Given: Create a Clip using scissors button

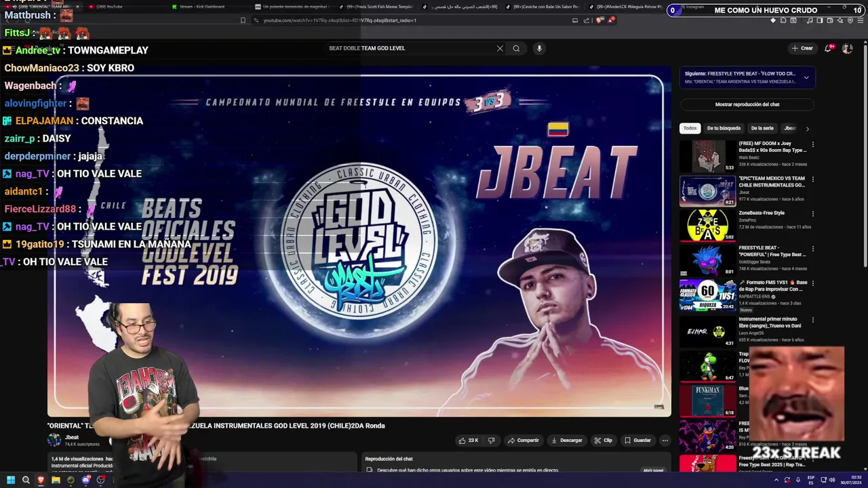Looking at the screenshot, I should point(603,441).
